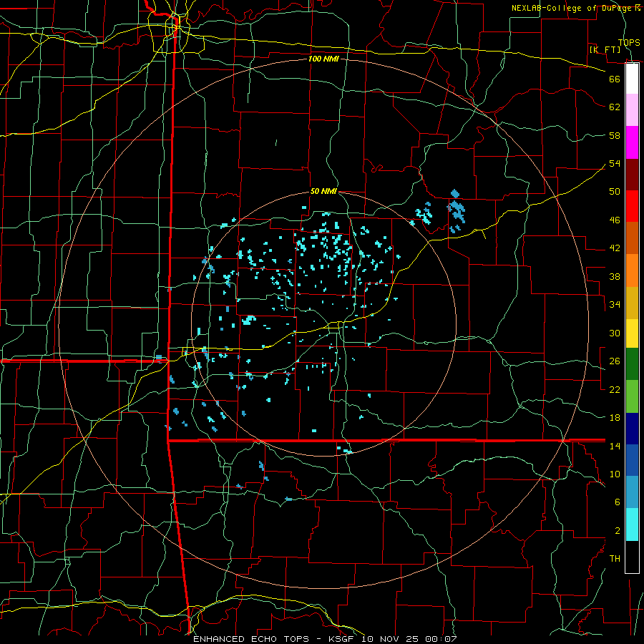The width and height of the screenshot is (644, 644).
Task: Click the '58' legend value
Action: (x=615, y=135)
